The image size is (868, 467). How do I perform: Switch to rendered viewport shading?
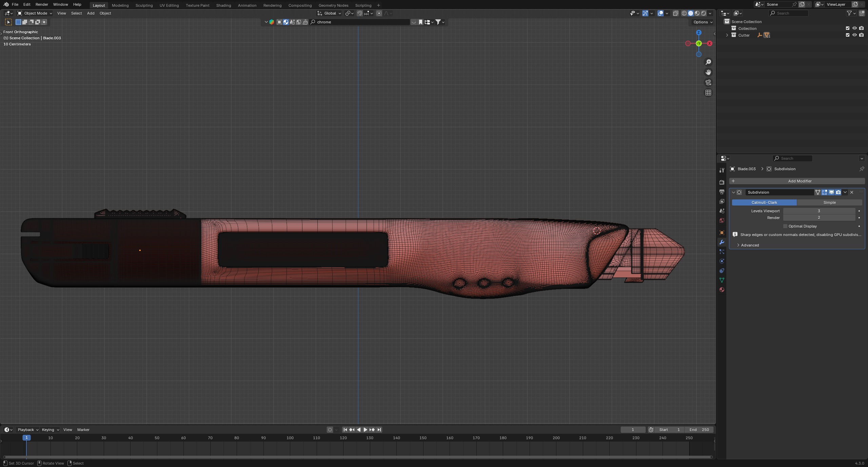[704, 13]
